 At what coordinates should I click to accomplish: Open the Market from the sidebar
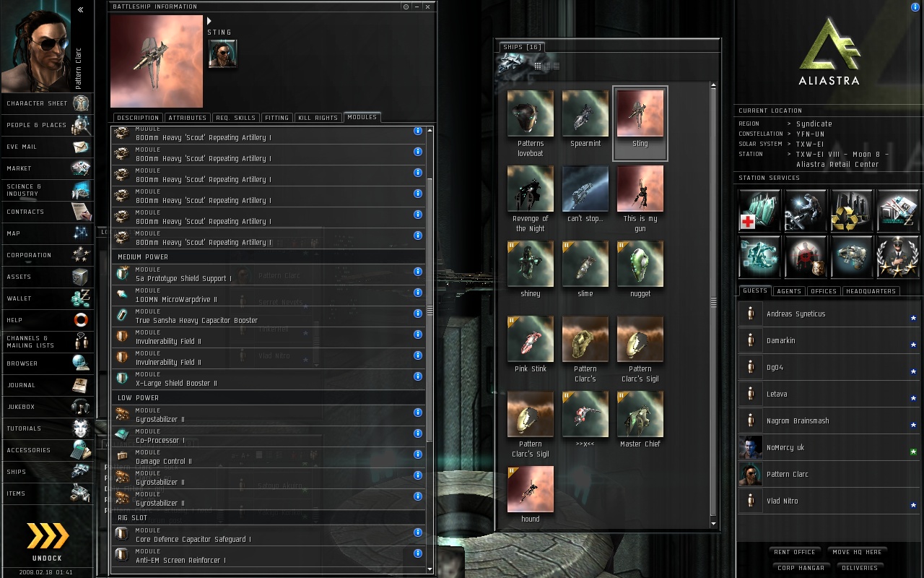point(47,168)
